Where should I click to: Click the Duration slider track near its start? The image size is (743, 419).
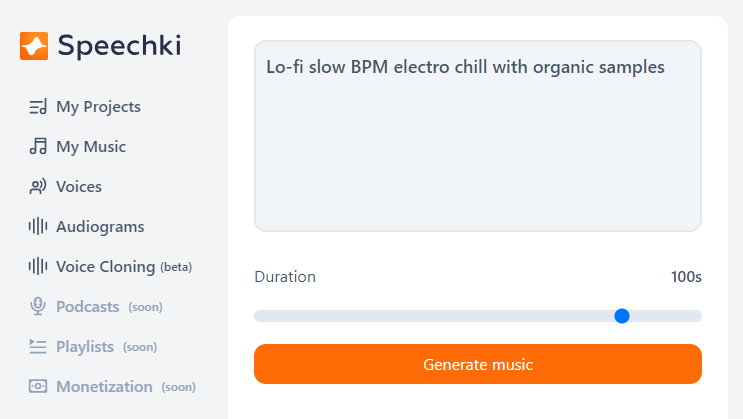point(265,316)
